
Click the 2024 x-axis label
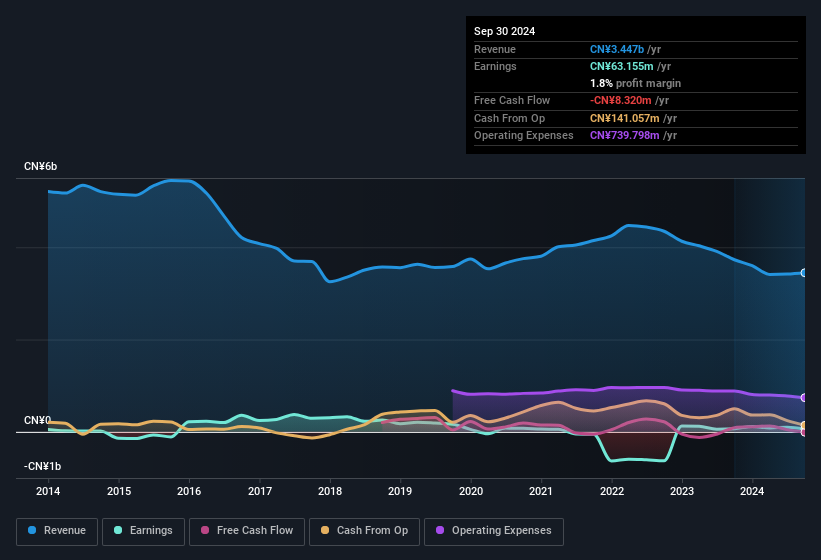(x=752, y=491)
